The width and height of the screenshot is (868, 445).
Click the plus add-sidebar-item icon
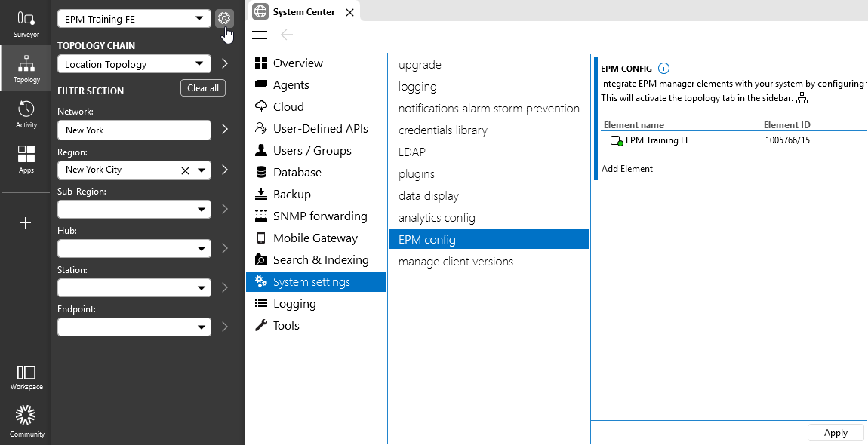point(26,223)
